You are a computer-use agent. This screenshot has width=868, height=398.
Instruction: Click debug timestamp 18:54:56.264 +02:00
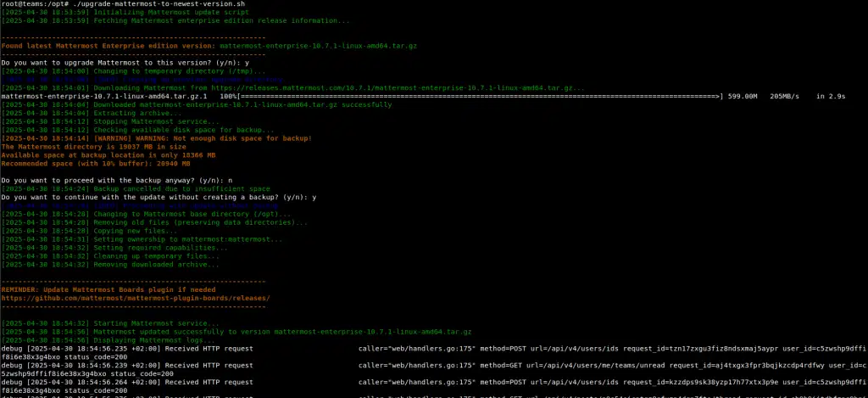click(93, 382)
